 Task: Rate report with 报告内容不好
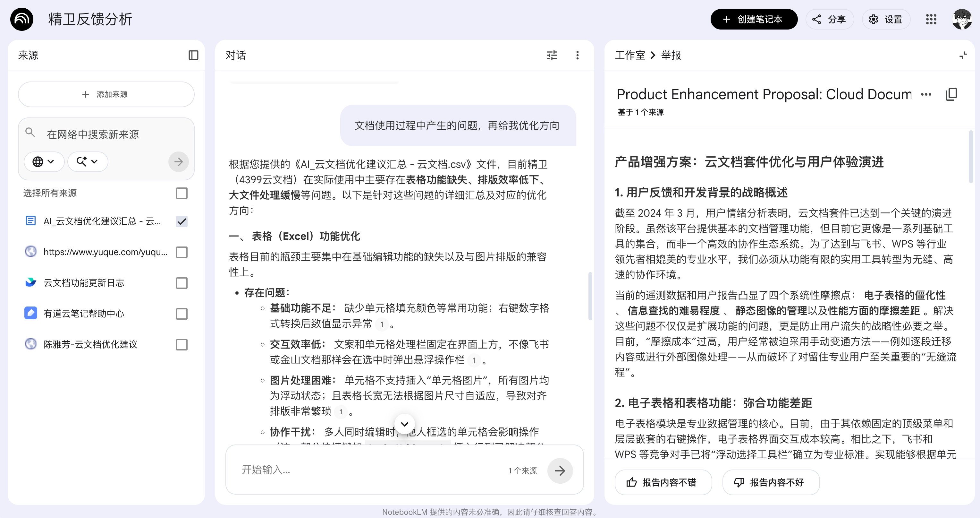tap(771, 482)
